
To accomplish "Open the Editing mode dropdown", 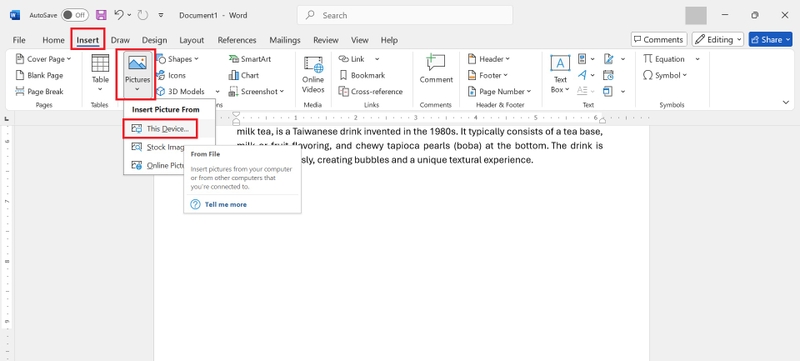I will pos(718,40).
